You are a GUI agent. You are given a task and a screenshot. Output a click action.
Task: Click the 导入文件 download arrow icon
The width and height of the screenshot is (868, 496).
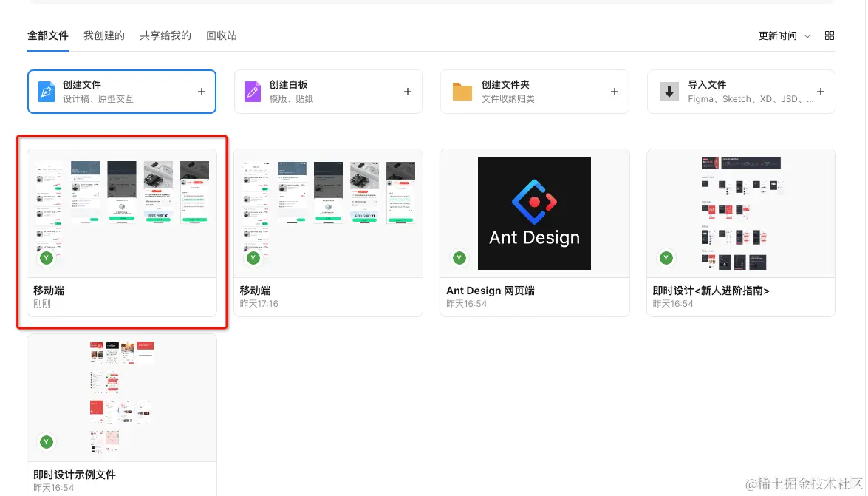coord(669,92)
